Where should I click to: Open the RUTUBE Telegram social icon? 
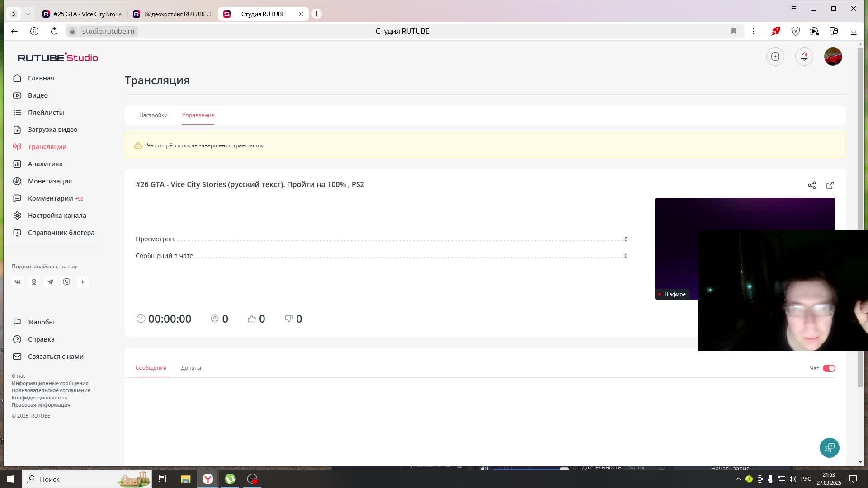pos(50,282)
